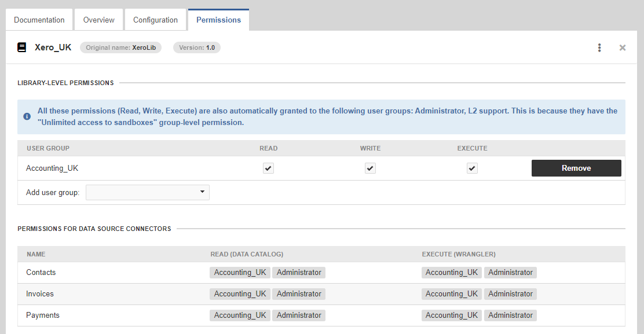This screenshot has width=644, height=334.
Task: Click the Permissions tab
Action: pos(218,19)
